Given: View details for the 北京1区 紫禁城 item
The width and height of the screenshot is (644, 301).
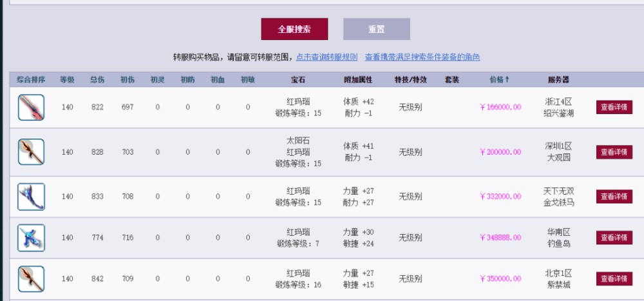Looking at the screenshot, I should (x=614, y=279).
